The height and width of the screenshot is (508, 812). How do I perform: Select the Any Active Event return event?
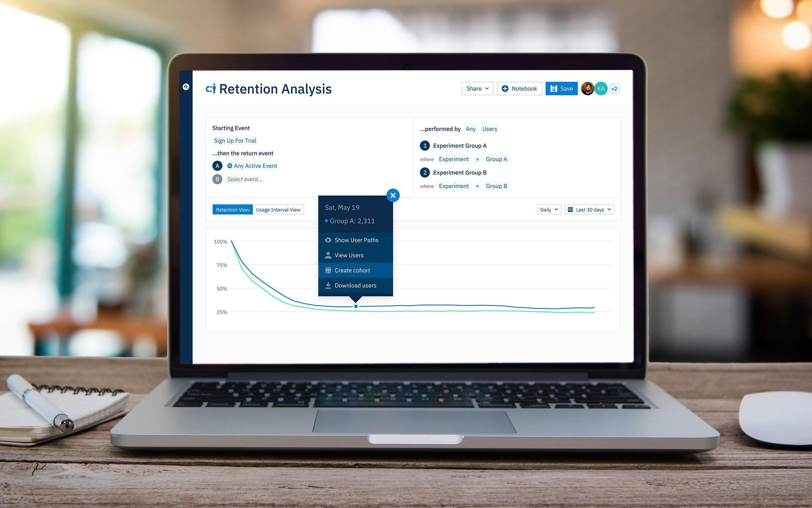click(255, 166)
